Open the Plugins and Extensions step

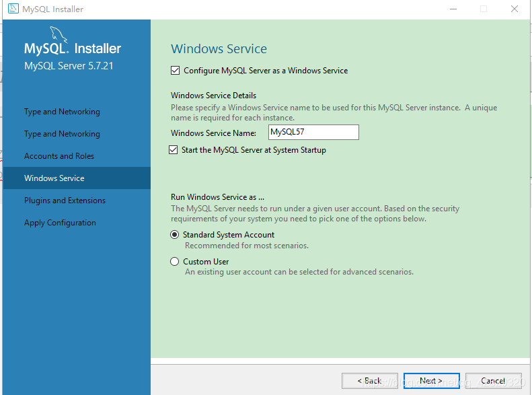tap(65, 201)
